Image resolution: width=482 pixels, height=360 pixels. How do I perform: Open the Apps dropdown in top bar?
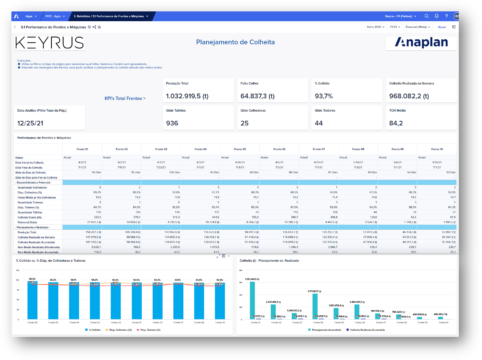pyautogui.click(x=31, y=16)
